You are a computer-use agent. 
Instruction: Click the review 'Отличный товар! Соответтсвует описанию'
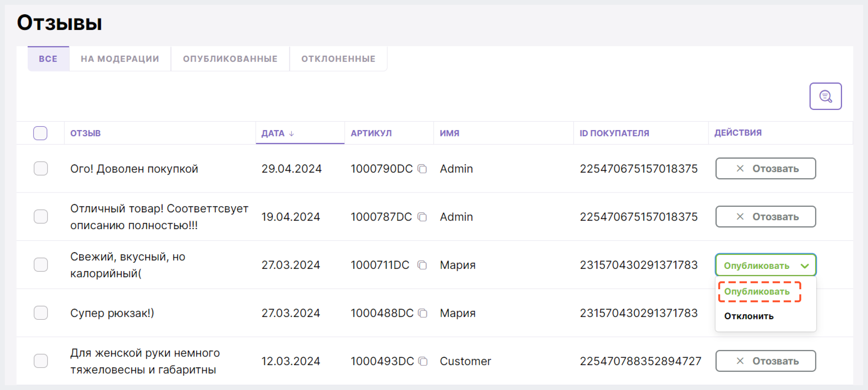click(x=159, y=216)
